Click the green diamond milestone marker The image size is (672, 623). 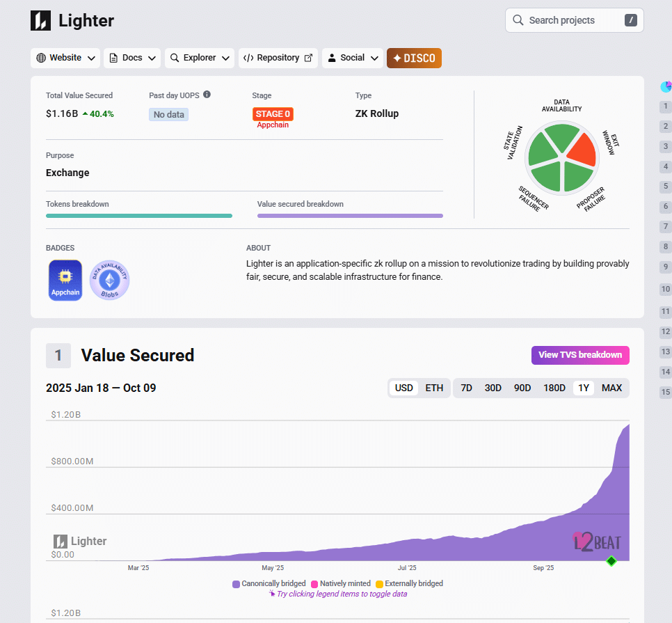pyautogui.click(x=611, y=561)
